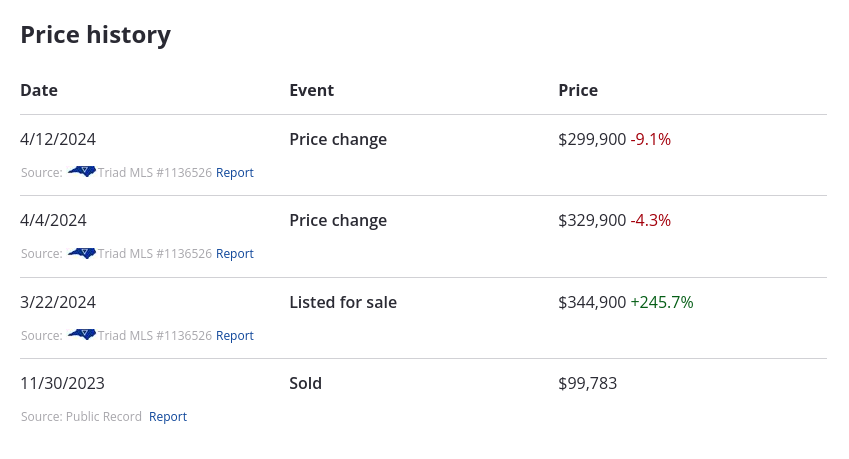Select the $299,900 price value
The image size is (849, 459).
click(592, 140)
